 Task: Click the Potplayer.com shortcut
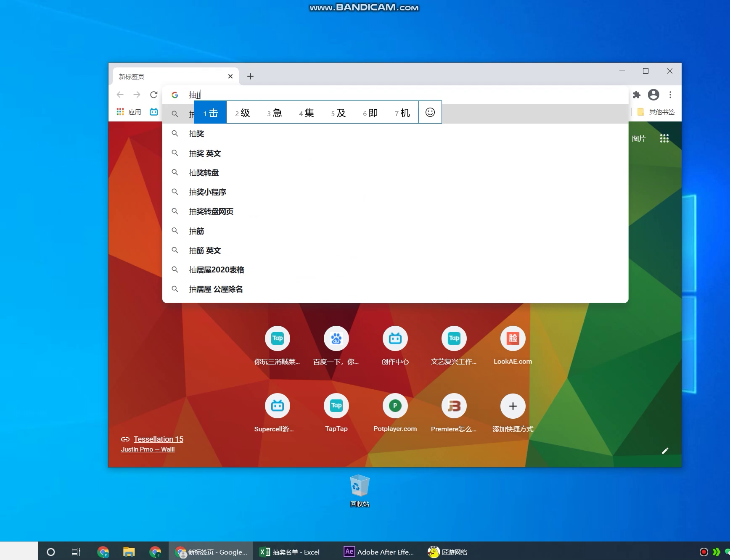[395, 406]
